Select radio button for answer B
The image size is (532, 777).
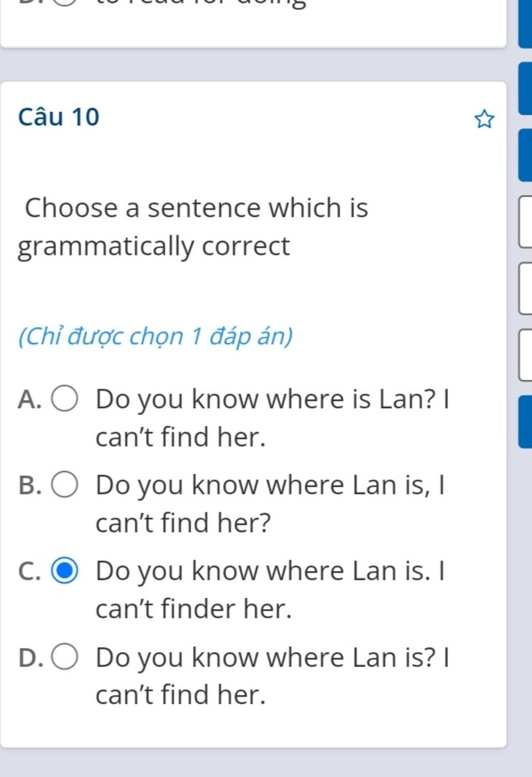click(64, 485)
